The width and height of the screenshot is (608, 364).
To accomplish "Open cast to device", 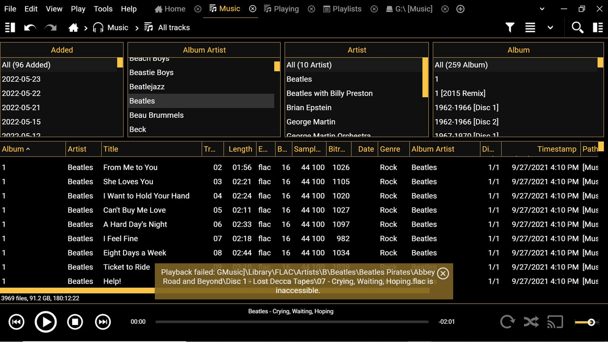I will (x=555, y=322).
